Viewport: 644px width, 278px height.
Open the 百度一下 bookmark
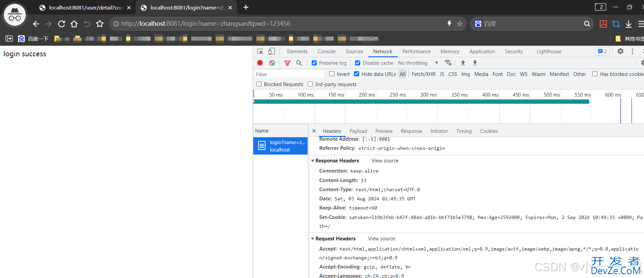[x=33, y=39]
